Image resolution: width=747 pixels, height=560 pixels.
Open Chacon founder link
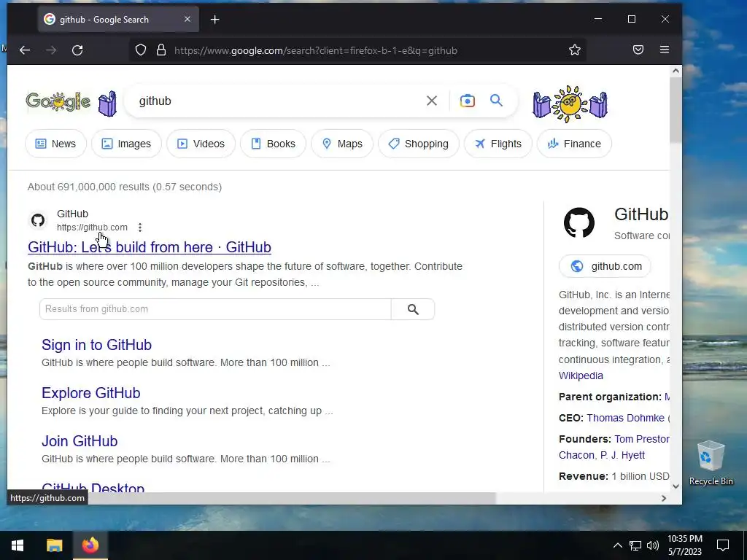click(576, 455)
